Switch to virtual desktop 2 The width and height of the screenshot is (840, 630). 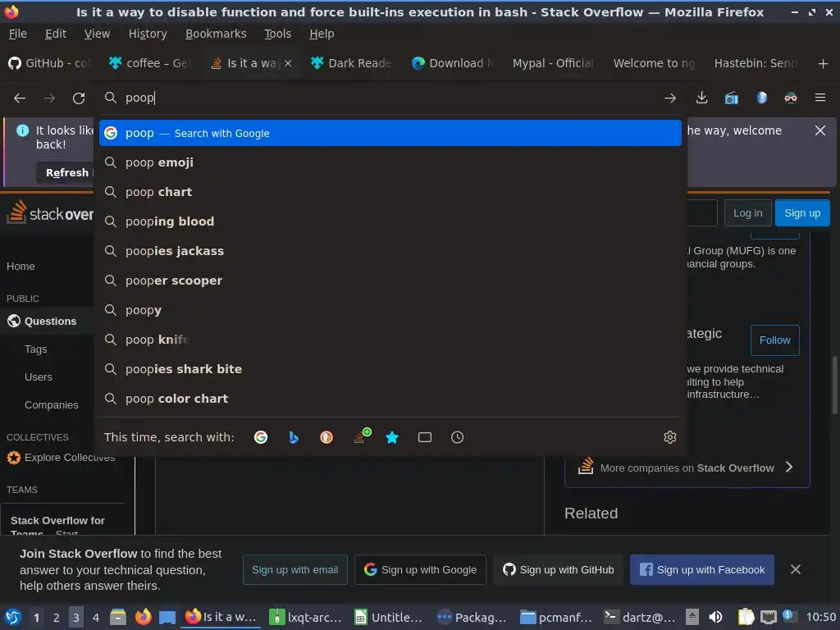click(x=57, y=617)
